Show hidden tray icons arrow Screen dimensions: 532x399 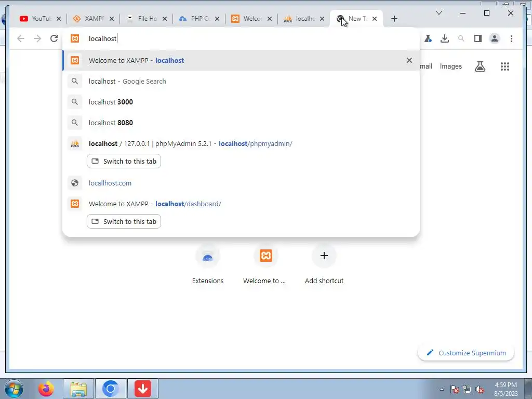click(x=442, y=389)
